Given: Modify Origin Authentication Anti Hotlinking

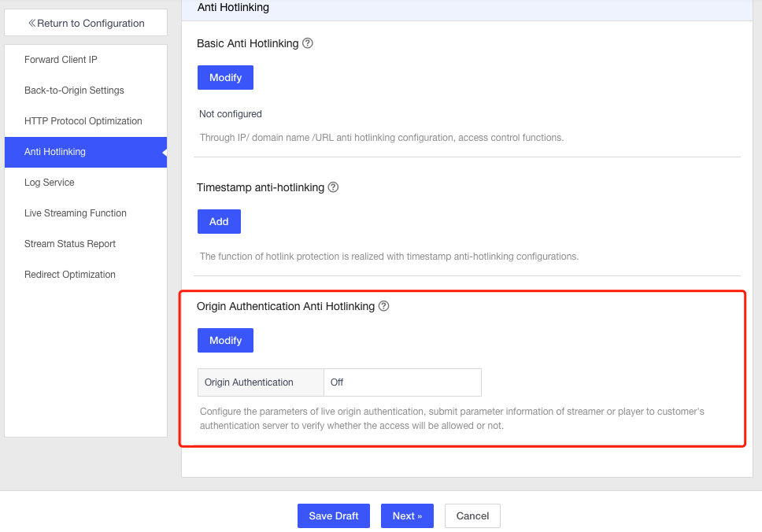Looking at the screenshot, I should [x=225, y=341].
